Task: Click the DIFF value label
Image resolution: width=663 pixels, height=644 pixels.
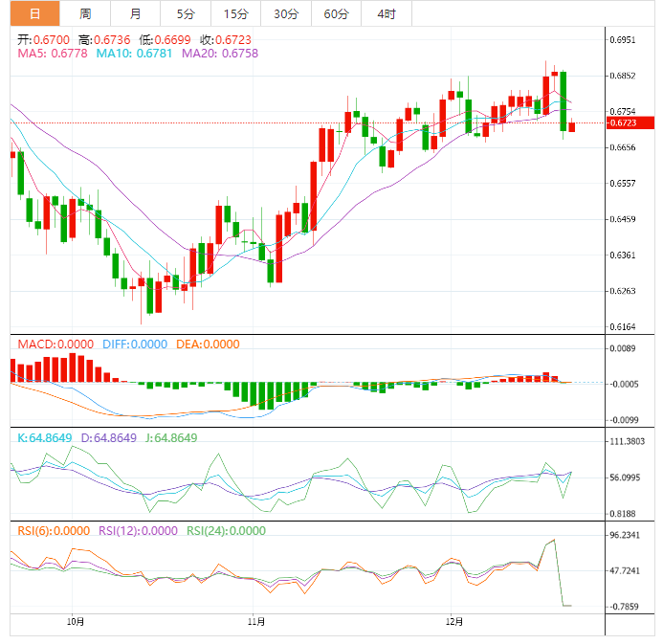Action: tap(134, 344)
